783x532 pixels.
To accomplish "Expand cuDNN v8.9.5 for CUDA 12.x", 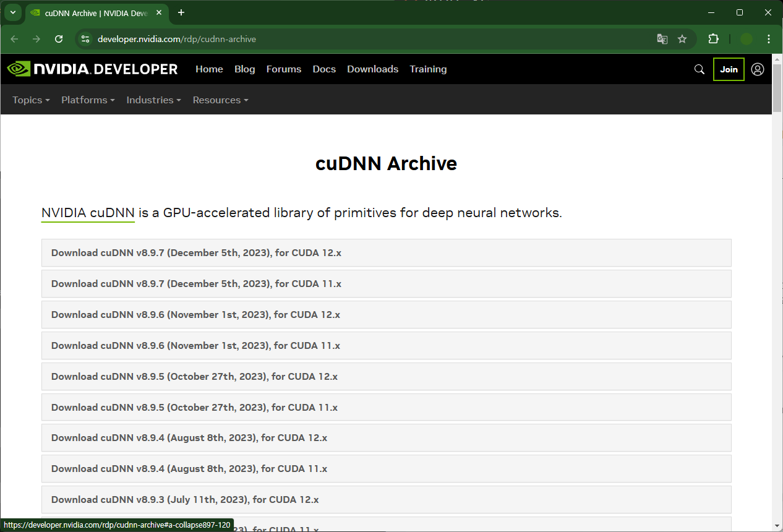I will 386,377.
